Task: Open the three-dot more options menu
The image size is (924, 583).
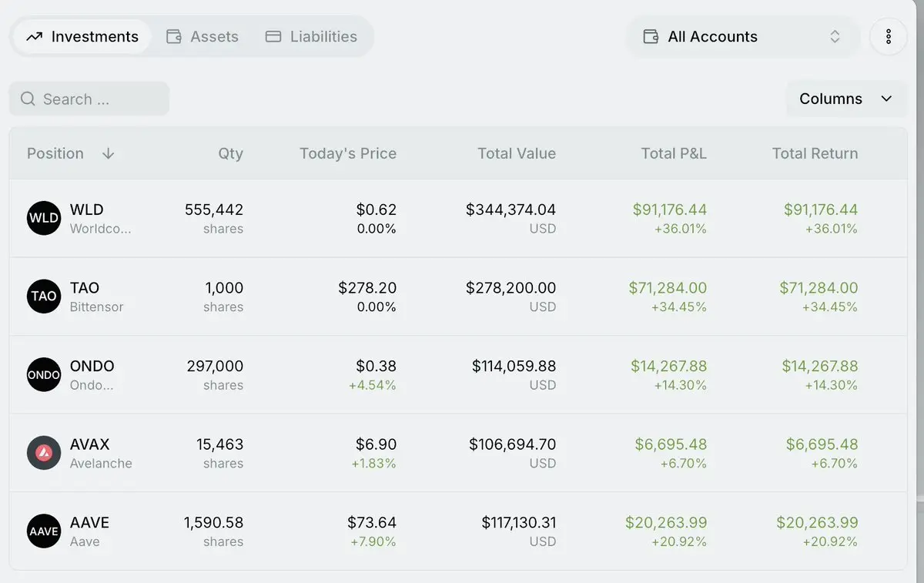Action: (889, 36)
